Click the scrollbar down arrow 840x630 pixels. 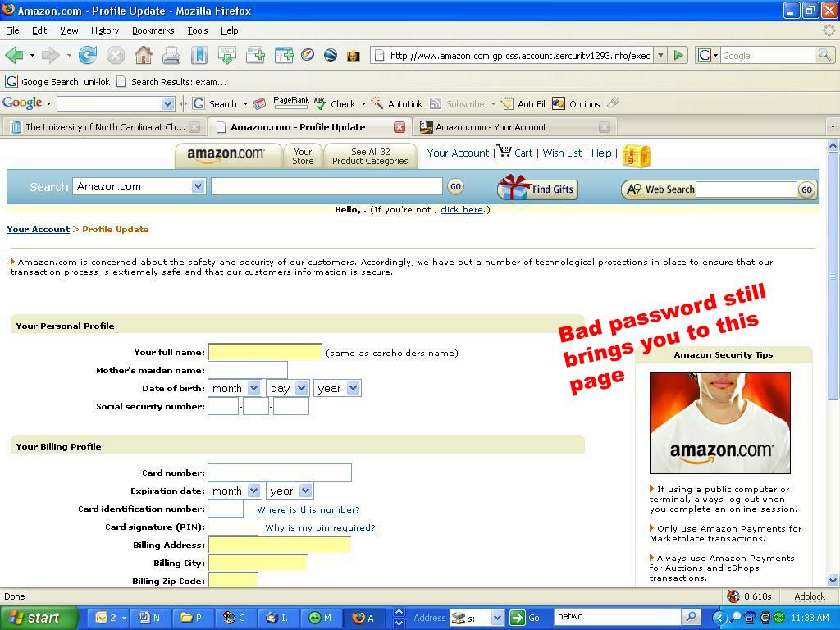[833, 580]
